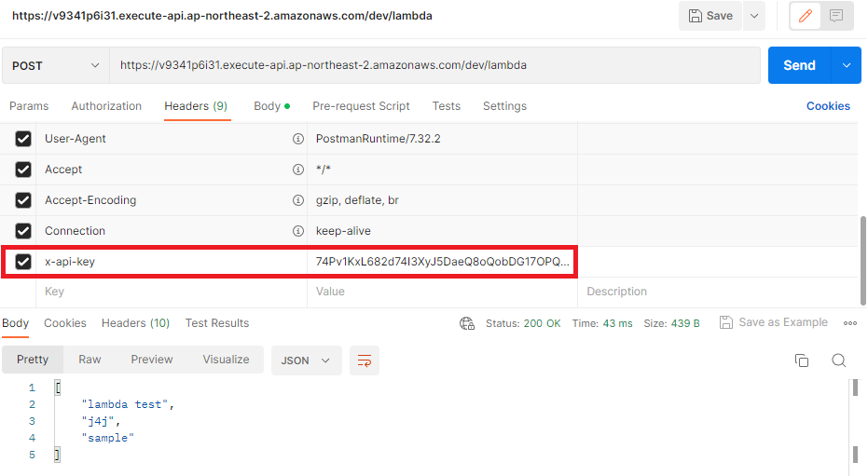Open the Authorization tab

[x=106, y=106]
